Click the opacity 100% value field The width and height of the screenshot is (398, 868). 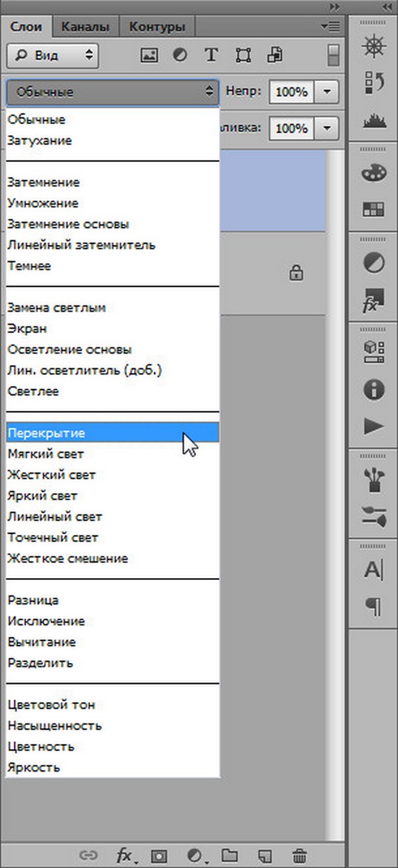[291, 92]
